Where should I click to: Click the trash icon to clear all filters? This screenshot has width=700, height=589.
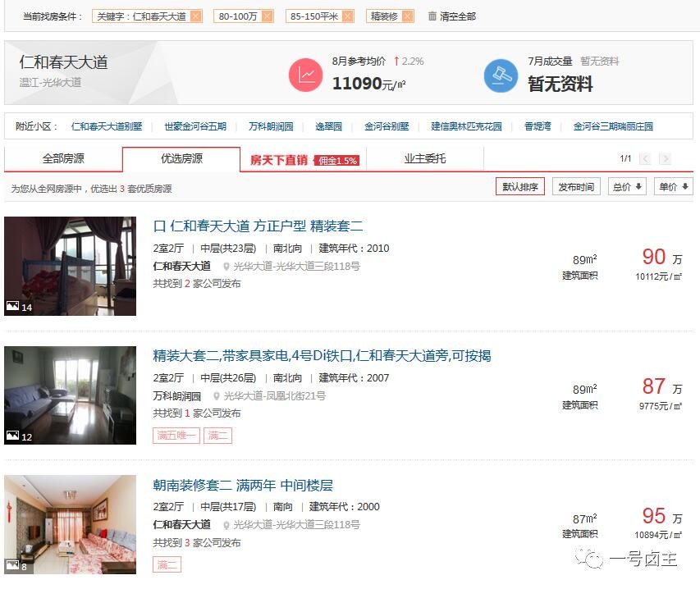coord(432,16)
